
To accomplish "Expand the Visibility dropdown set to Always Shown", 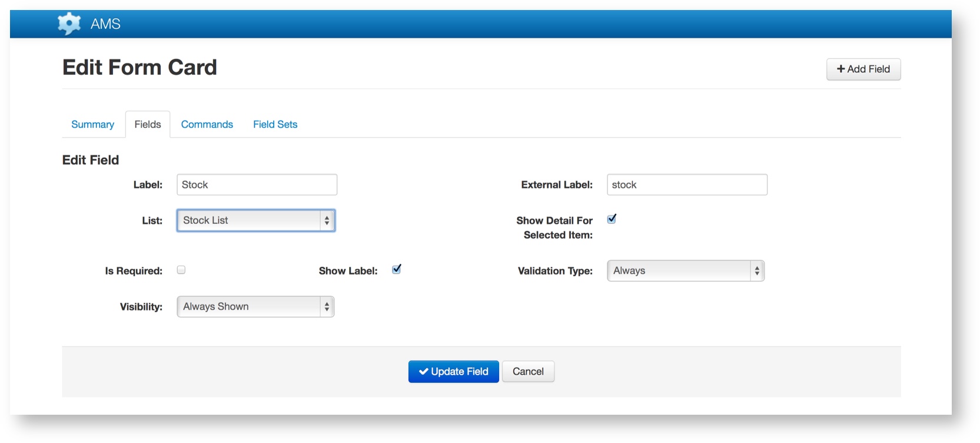I will click(255, 307).
